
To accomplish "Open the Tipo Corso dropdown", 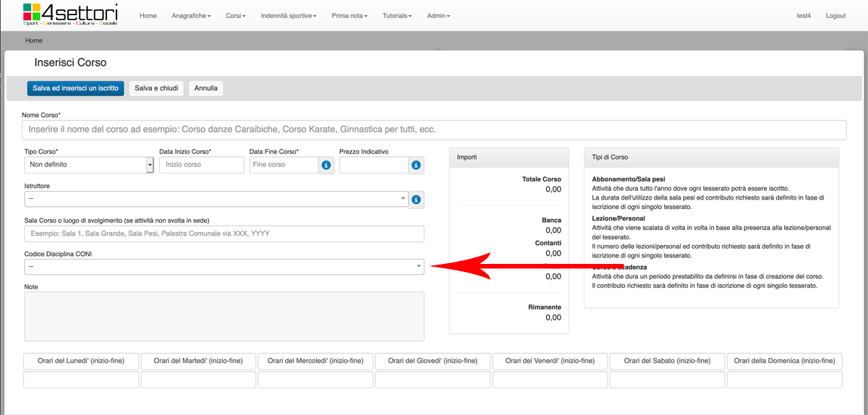I will (x=89, y=165).
